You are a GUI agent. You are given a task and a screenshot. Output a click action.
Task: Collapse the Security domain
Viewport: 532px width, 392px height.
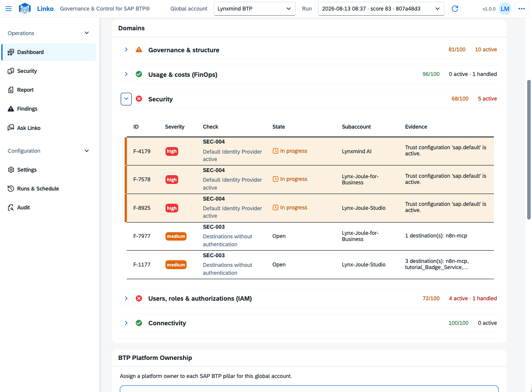coord(126,99)
